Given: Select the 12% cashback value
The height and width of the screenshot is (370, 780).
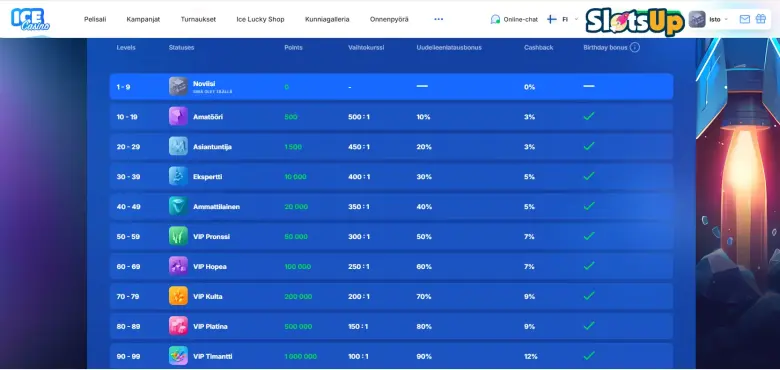Looking at the screenshot, I should coord(531,357).
